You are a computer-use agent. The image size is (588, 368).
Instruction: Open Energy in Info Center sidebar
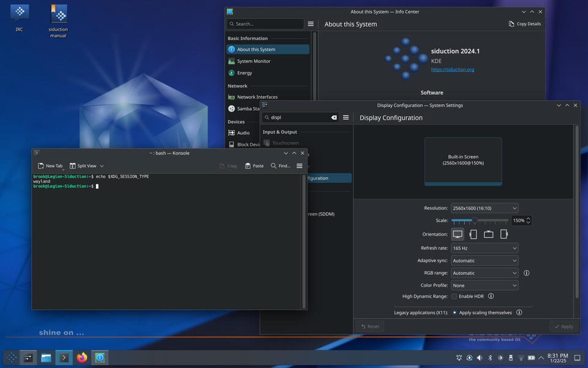click(x=268, y=73)
